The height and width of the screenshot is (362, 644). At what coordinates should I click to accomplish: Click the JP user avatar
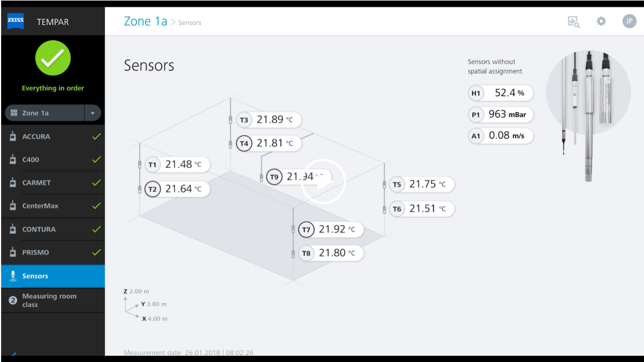coord(629,22)
